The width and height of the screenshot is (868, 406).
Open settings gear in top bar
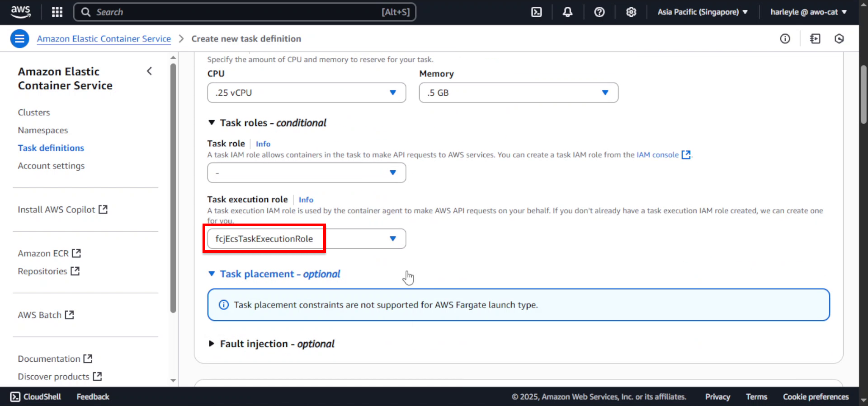(631, 12)
